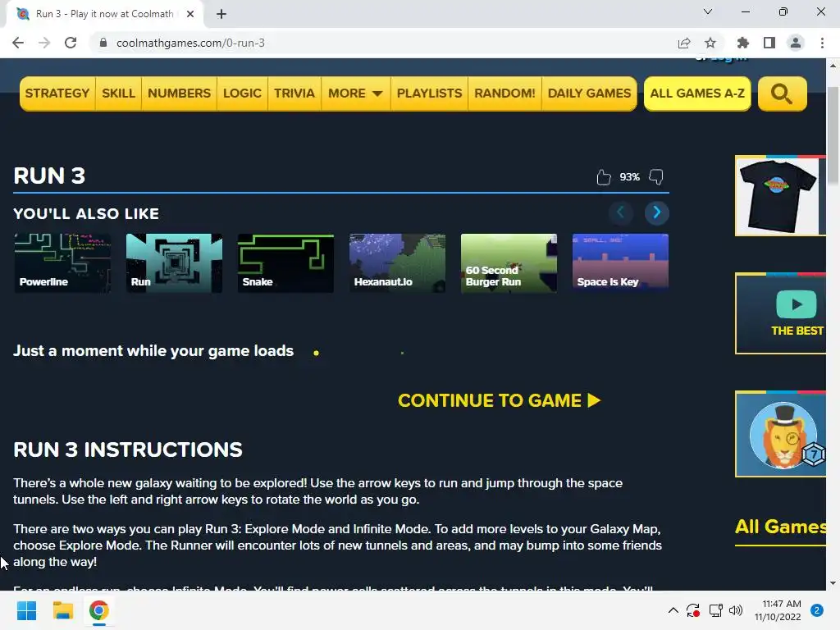The height and width of the screenshot is (630, 840).
Task: Click the lion with top hat tile
Action: (x=780, y=434)
